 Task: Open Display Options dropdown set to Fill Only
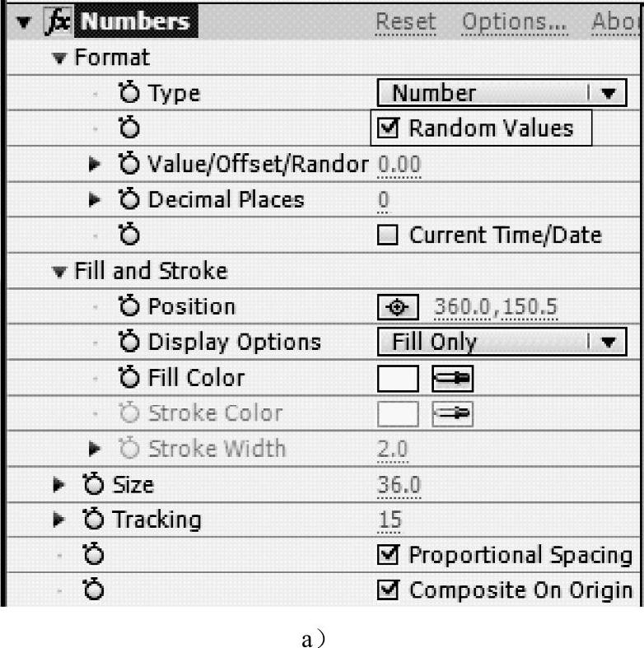pos(502,342)
